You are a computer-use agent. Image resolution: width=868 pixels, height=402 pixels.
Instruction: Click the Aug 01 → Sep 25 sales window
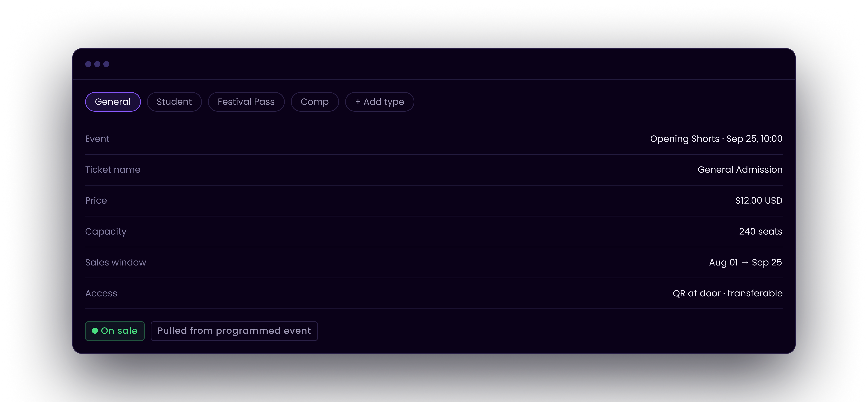(745, 262)
